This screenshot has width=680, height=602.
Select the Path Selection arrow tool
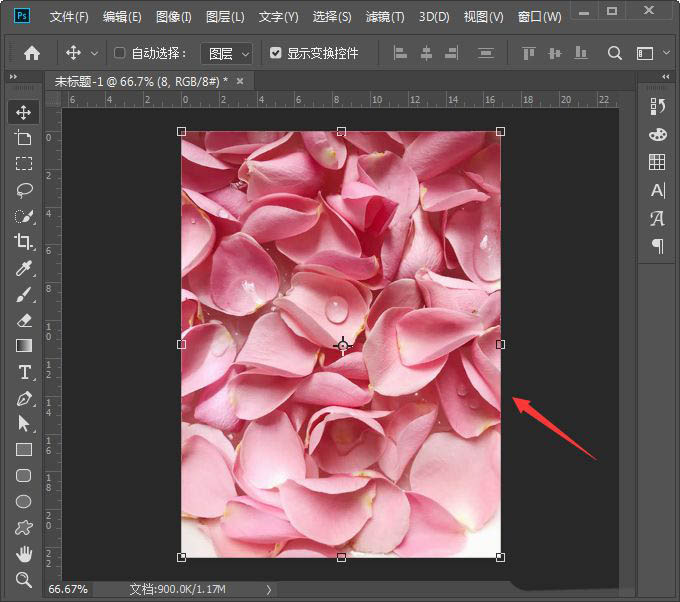coord(23,424)
